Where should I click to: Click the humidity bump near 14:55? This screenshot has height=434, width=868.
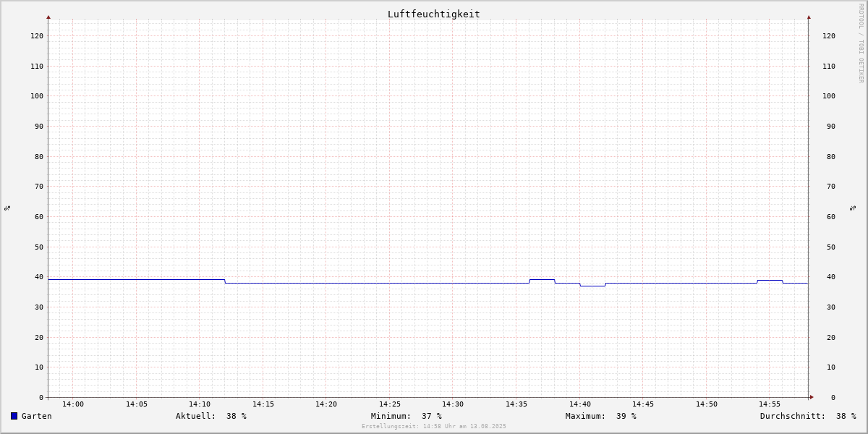click(x=770, y=281)
